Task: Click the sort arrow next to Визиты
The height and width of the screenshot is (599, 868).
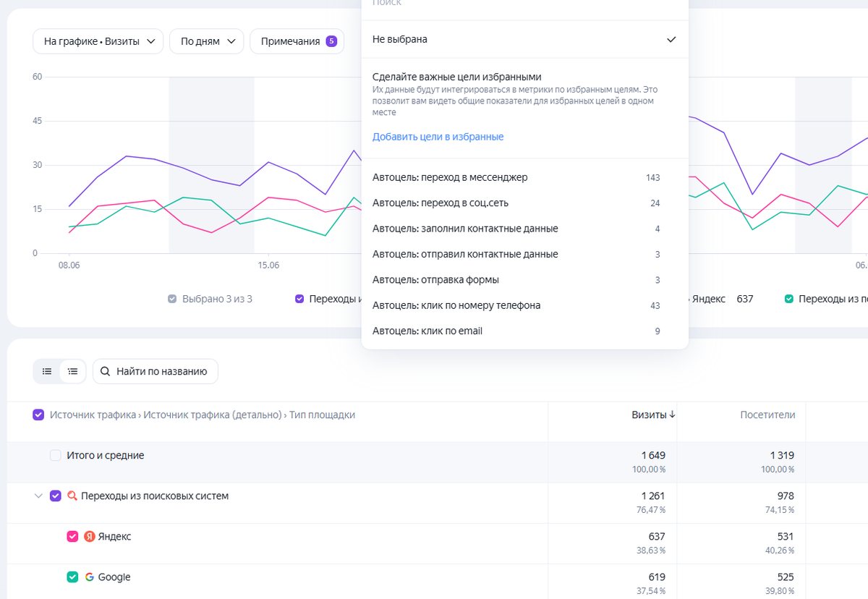Action: pyautogui.click(x=672, y=415)
